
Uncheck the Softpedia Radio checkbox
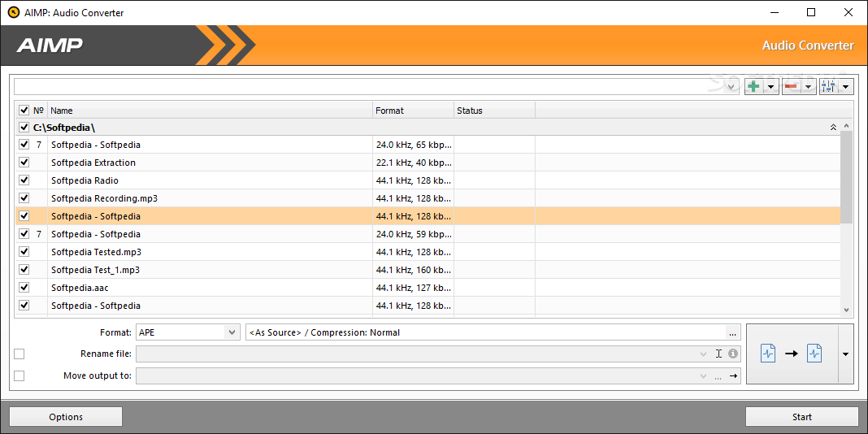click(24, 180)
